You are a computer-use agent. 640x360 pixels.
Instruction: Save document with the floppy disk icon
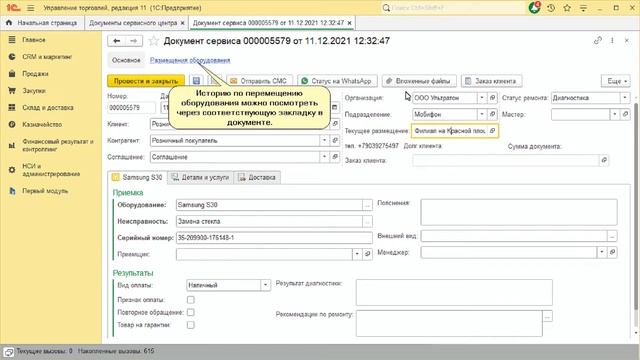[x=196, y=81]
